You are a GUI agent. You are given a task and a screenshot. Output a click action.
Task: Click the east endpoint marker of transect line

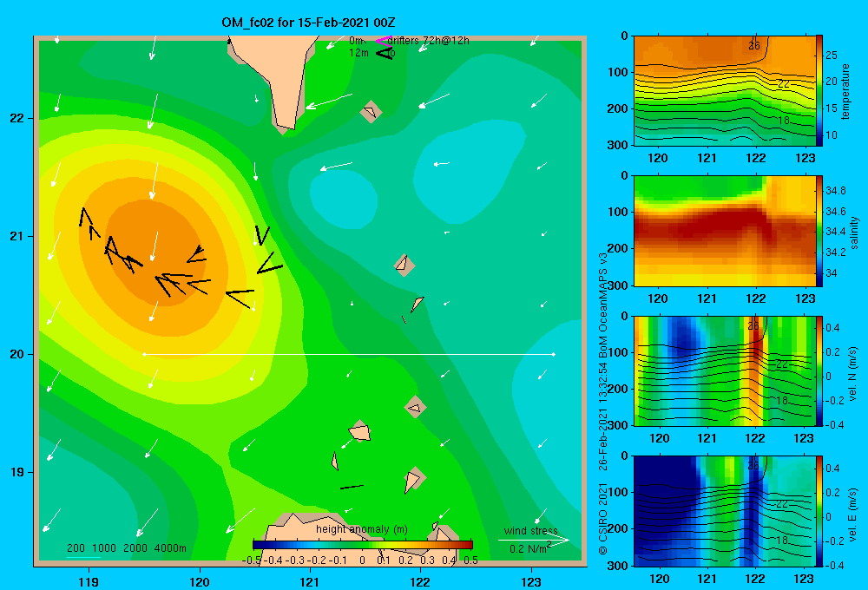pyautogui.click(x=554, y=354)
